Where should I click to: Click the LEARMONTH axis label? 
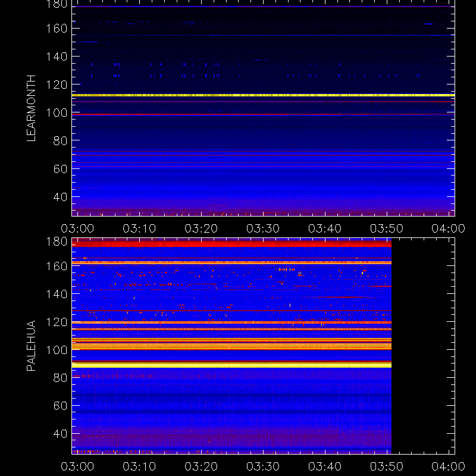point(32,108)
